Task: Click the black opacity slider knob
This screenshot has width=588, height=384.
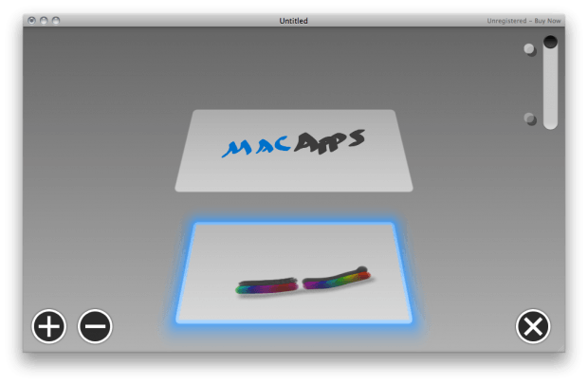Action: (550, 42)
